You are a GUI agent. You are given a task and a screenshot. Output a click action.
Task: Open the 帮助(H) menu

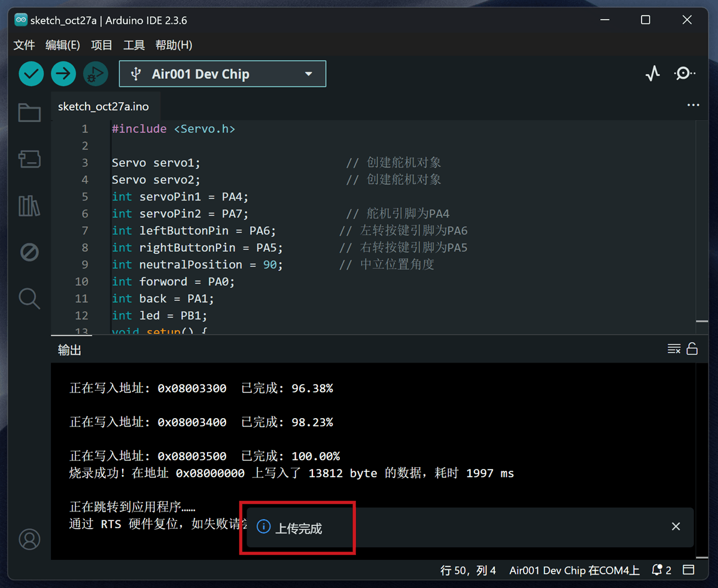click(x=174, y=45)
